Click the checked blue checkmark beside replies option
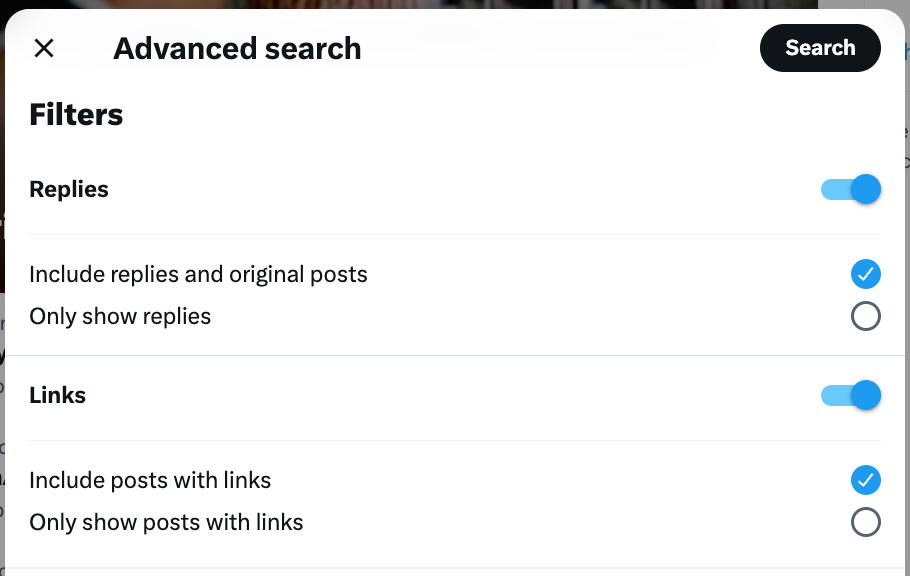Image resolution: width=910 pixels, height=576 pixels. pos(866,274)
